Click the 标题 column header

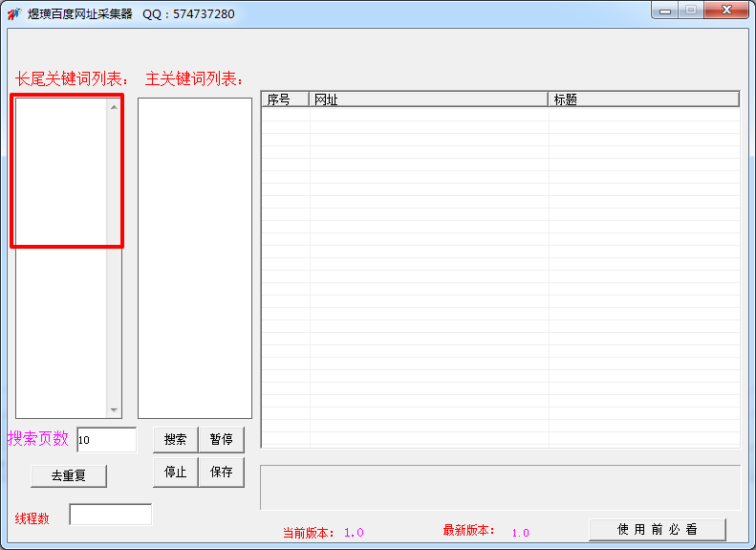pos(643,99)
